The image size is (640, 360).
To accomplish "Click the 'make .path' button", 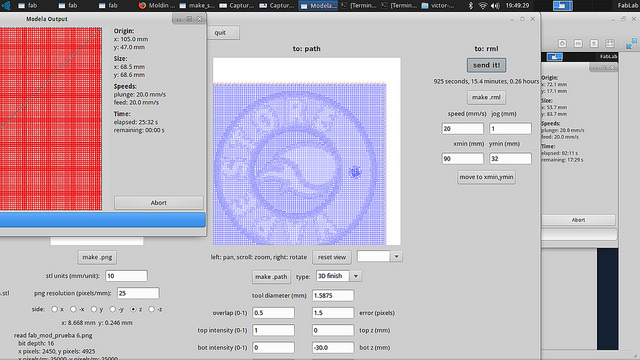I will (271, 277).
